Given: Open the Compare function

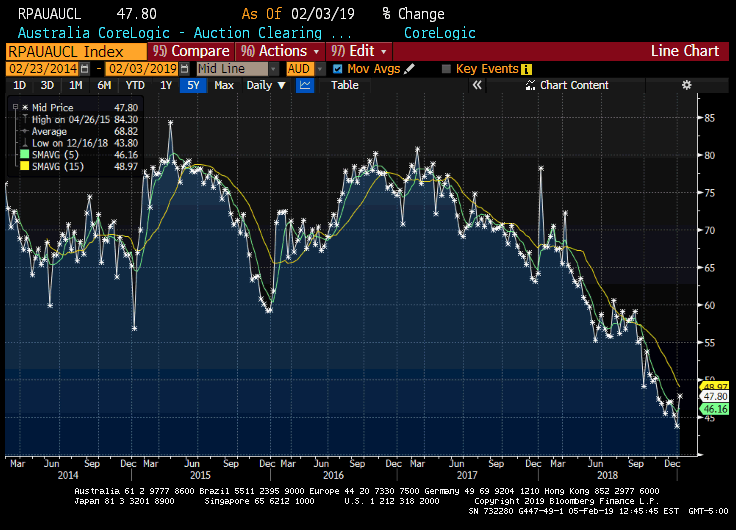Looking at the screenshot, I should click(191, 51).
